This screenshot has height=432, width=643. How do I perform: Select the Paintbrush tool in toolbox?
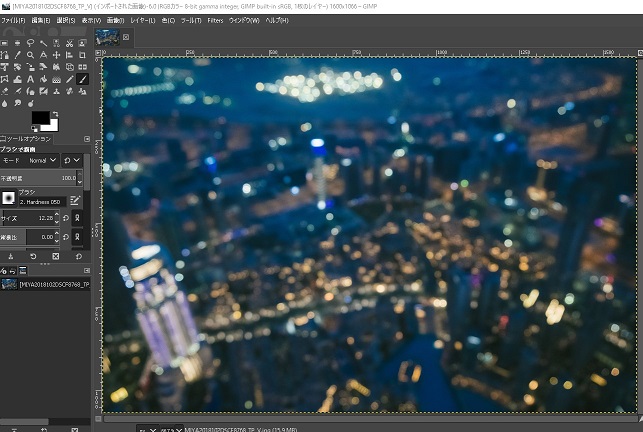tap(82, 79)
